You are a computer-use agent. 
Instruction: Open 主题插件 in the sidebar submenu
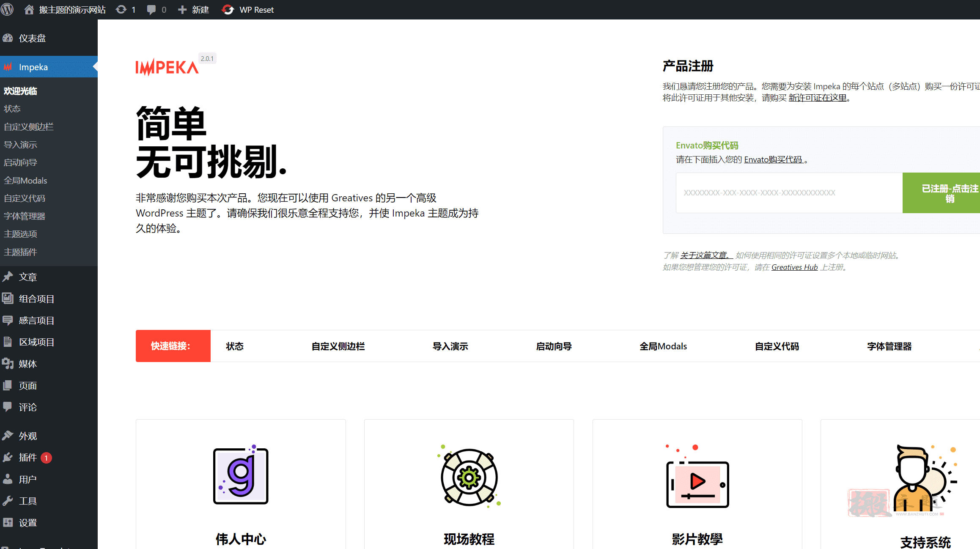20,252
